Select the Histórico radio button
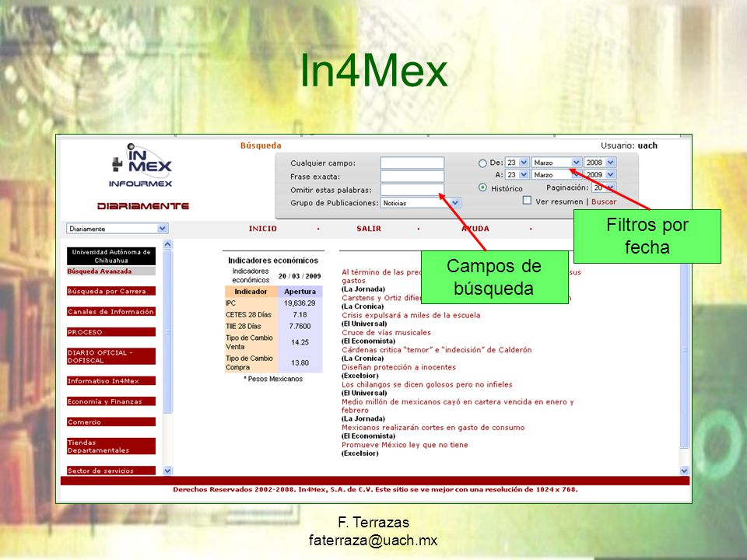Screen dimensions: 747x560 [x=482, y=187]
